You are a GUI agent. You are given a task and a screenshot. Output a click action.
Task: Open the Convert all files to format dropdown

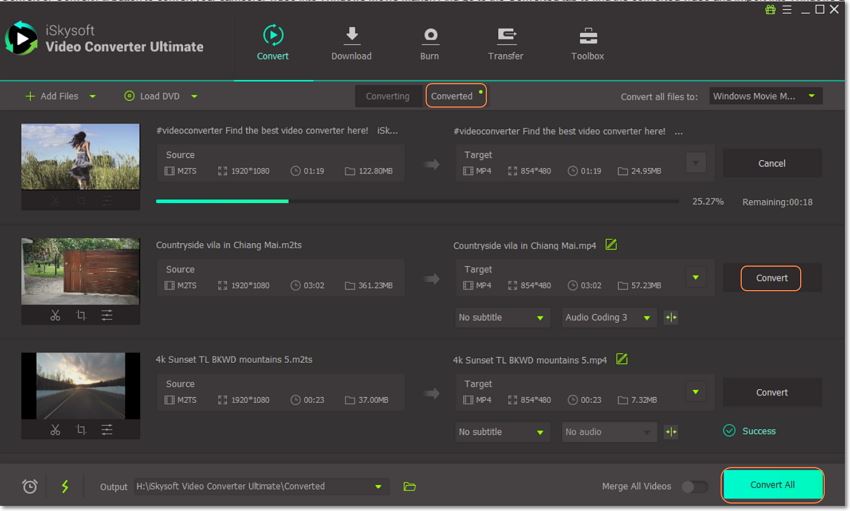[765, 96]
